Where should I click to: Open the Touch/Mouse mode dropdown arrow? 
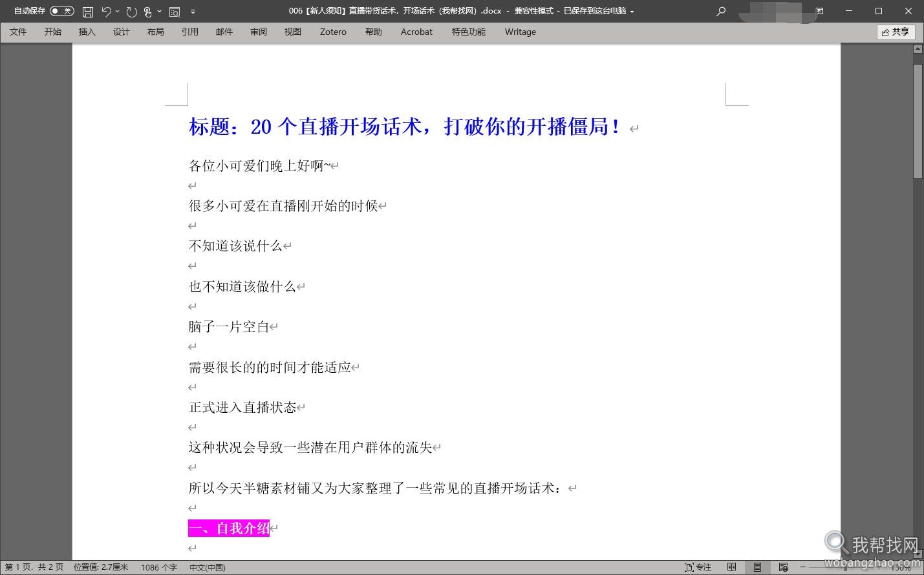click(x=159, y=11)
